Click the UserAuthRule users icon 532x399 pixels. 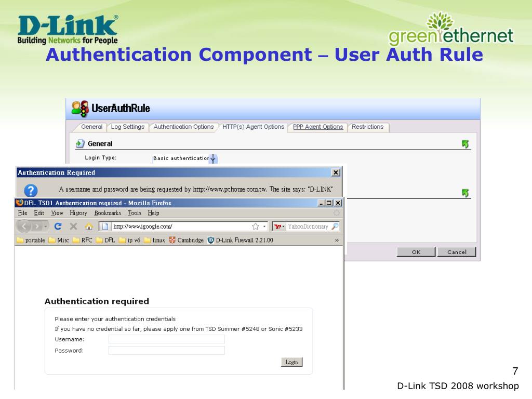80,109
